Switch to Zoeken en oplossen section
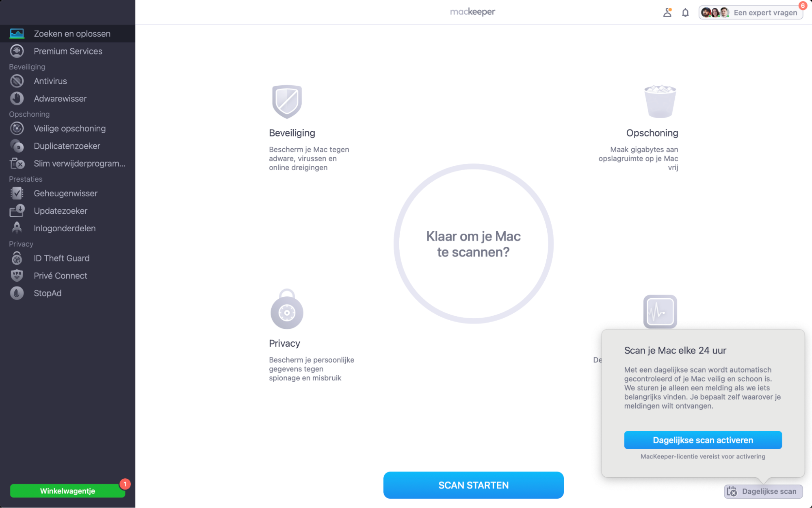This screenshot has width=812, height=508. (72, 34)
